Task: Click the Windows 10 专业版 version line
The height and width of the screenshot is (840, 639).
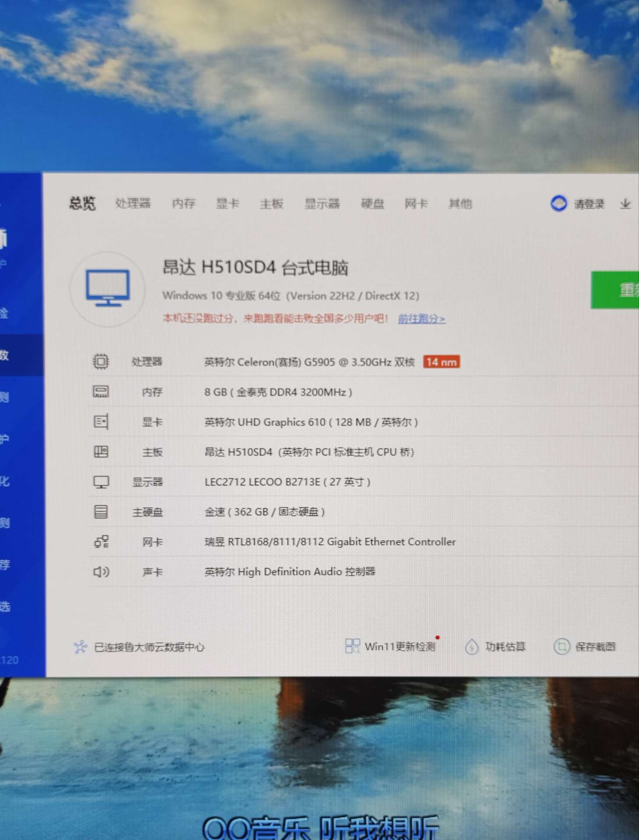Action: tap(291, 296)
